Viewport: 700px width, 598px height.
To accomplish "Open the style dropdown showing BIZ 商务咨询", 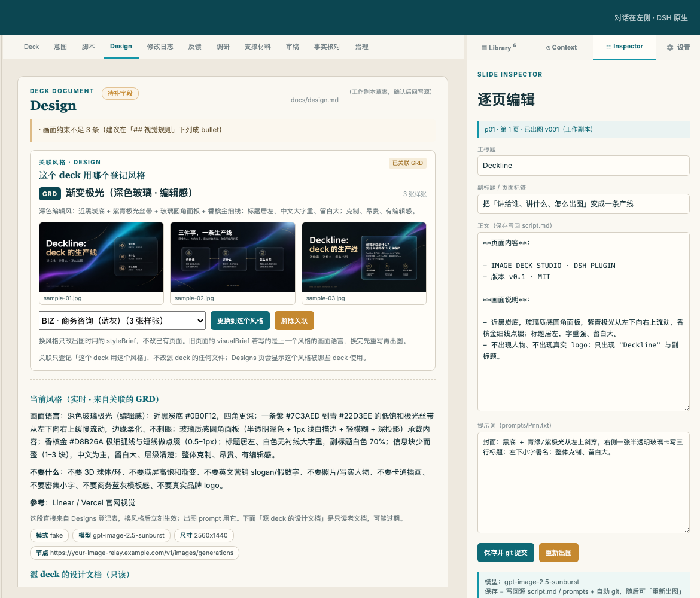I will click(x=122, y=321).
